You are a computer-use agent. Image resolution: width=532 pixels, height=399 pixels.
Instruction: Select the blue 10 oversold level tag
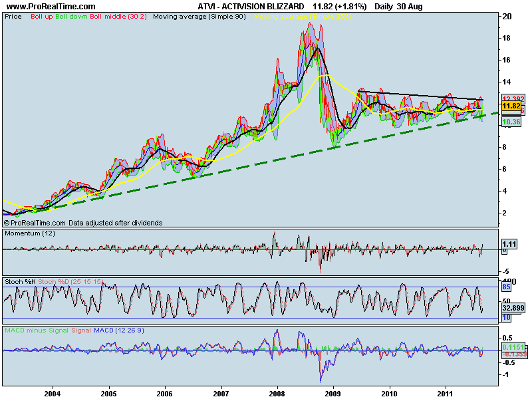coord(506,318)
